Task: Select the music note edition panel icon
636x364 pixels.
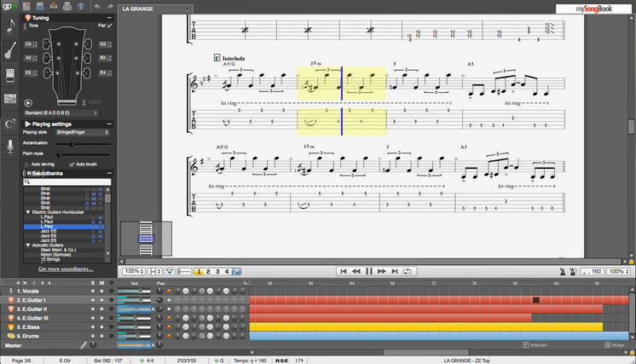Action: (10, 26)
